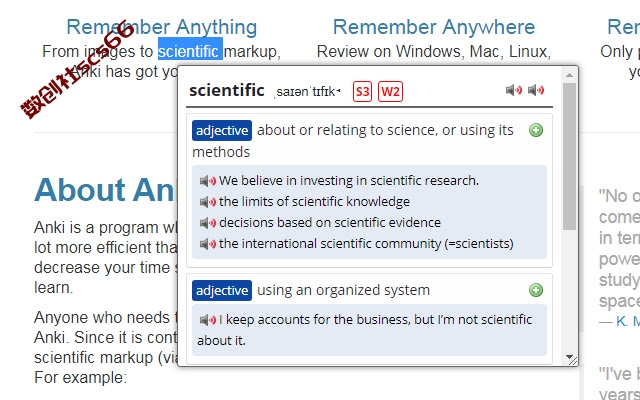Play audio for 'the limits of scientific knowledge'
640x400 pixels.
[x=208, y=202]
